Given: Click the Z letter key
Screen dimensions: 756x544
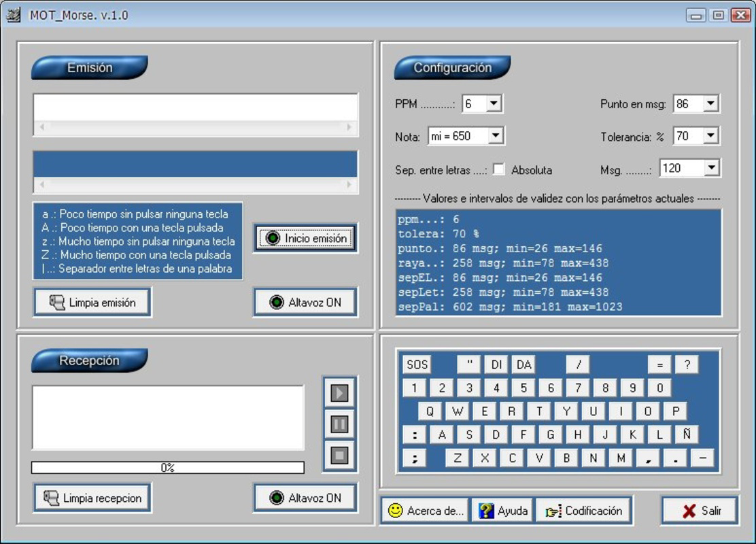Looking at the screenshot, I should pyautogui.click(x=458, y=458).
